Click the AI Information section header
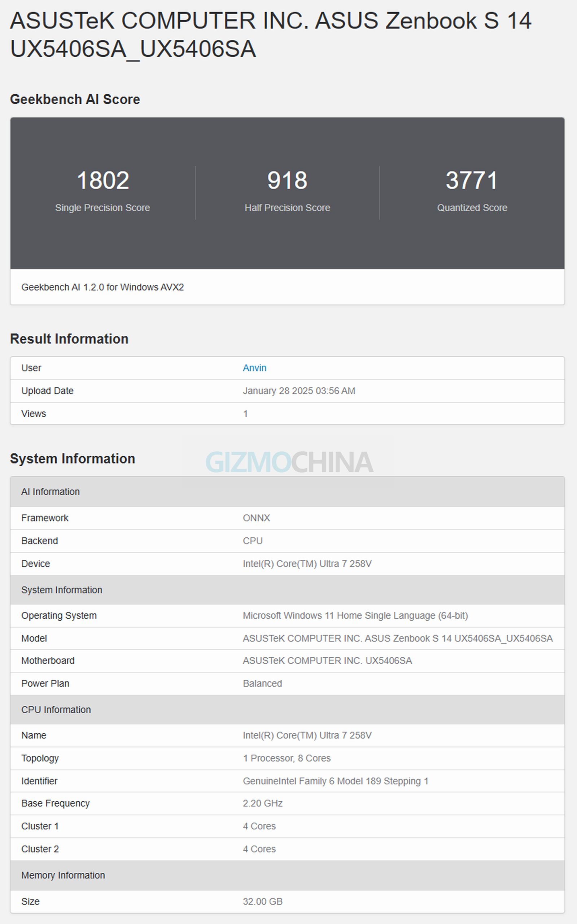The width and height of the screenshot is (577, 924). pos(51,492)
